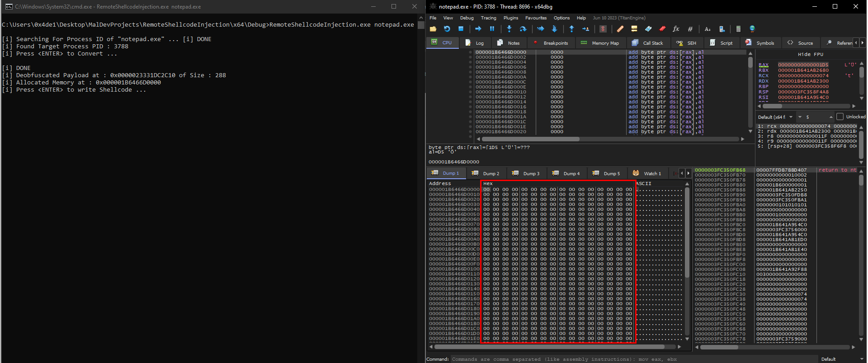Click the Step Into toolbar icon
The height and width of the screenshot is (363, 868).
click(509, 29)
